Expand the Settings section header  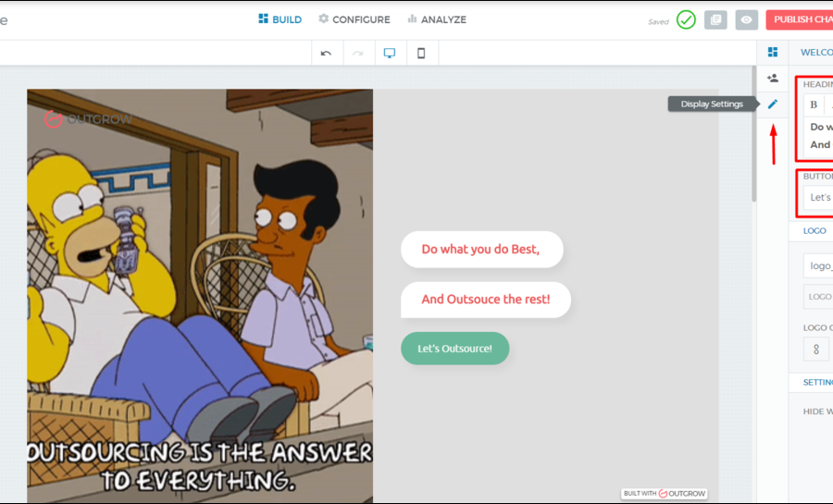pos(817,382)
